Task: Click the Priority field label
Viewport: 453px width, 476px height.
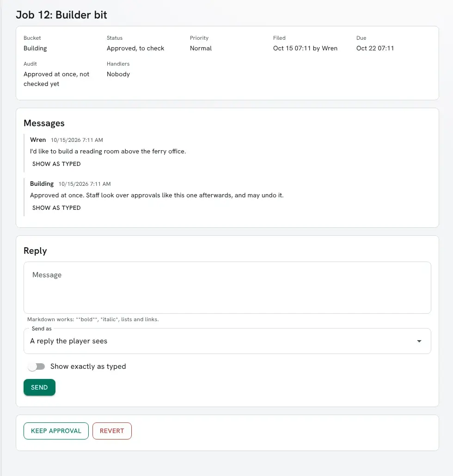Action: pos(199,38)
